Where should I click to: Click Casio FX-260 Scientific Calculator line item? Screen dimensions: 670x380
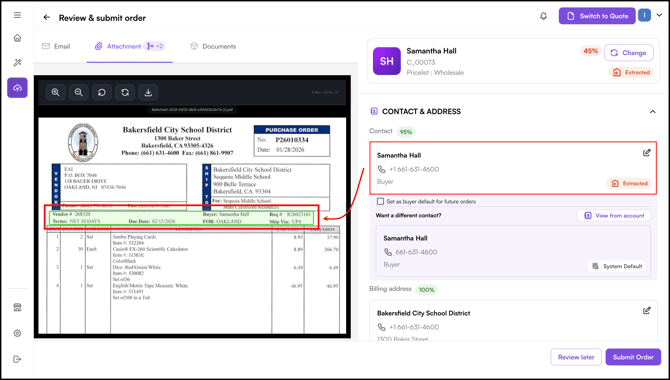pyautogui.click(x=150, y=249)
